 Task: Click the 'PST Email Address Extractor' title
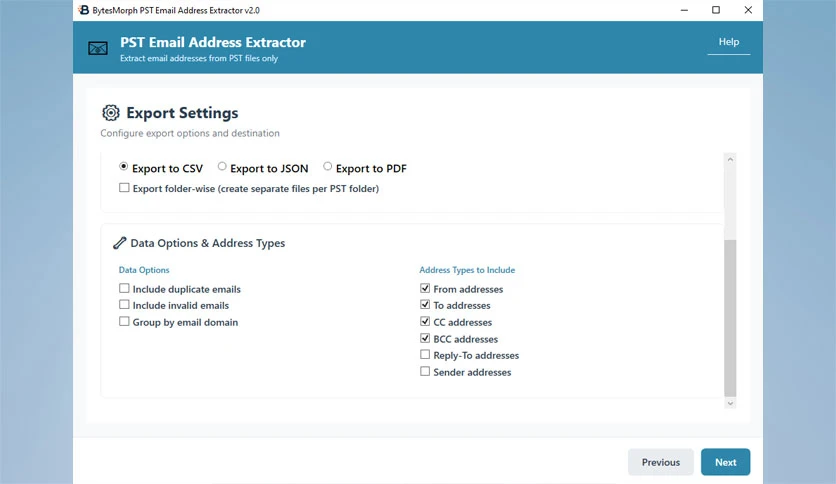click(x=213, y=42)
